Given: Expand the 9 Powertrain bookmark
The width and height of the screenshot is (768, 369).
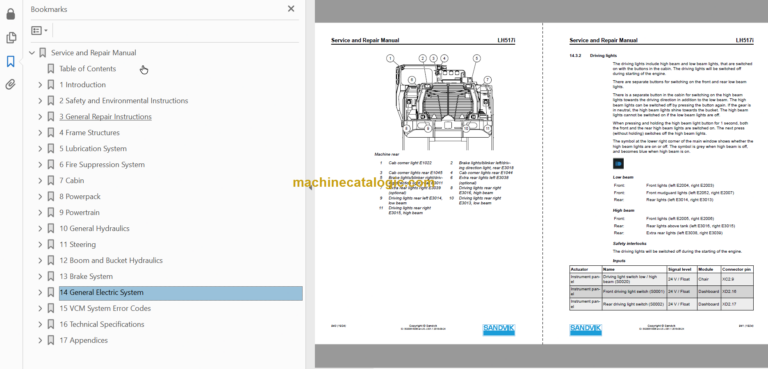Looking at the screenshot, I should coord(40,213).
